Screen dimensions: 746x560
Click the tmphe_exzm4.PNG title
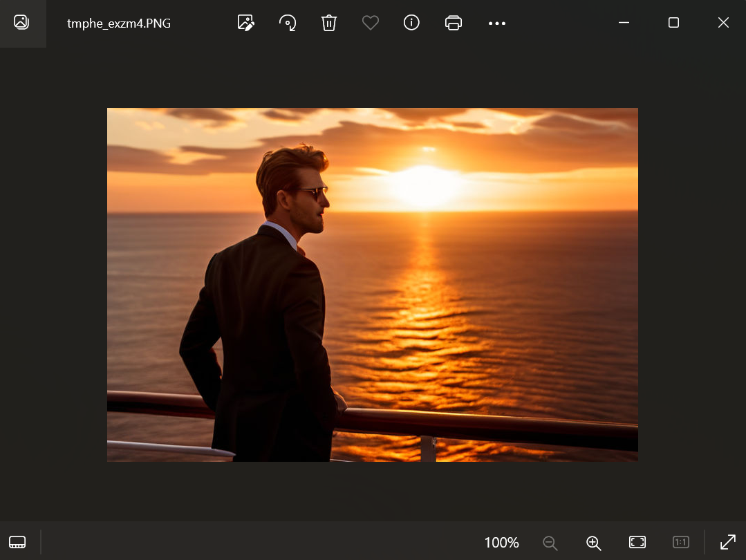[x=119, y=23]
